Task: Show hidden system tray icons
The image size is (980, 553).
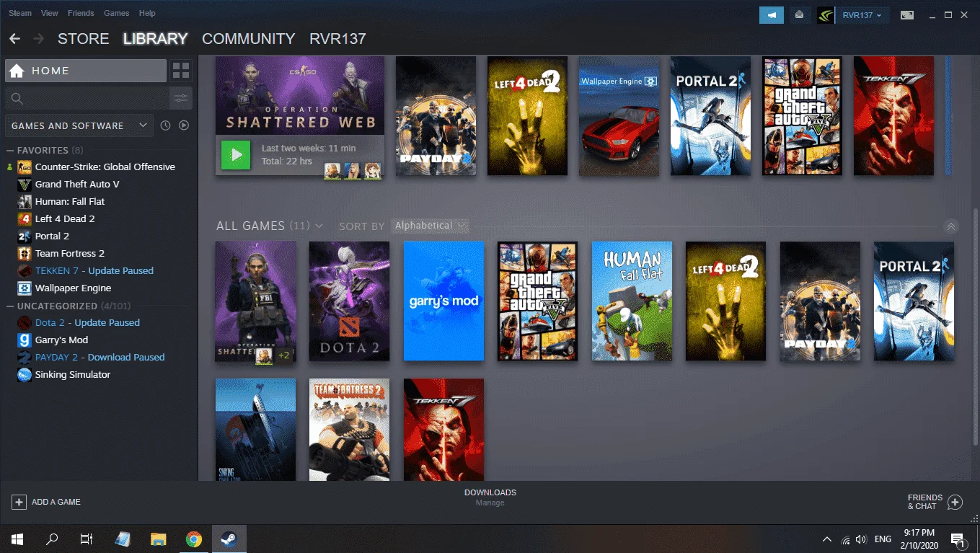Action: (x=827, y=539)
